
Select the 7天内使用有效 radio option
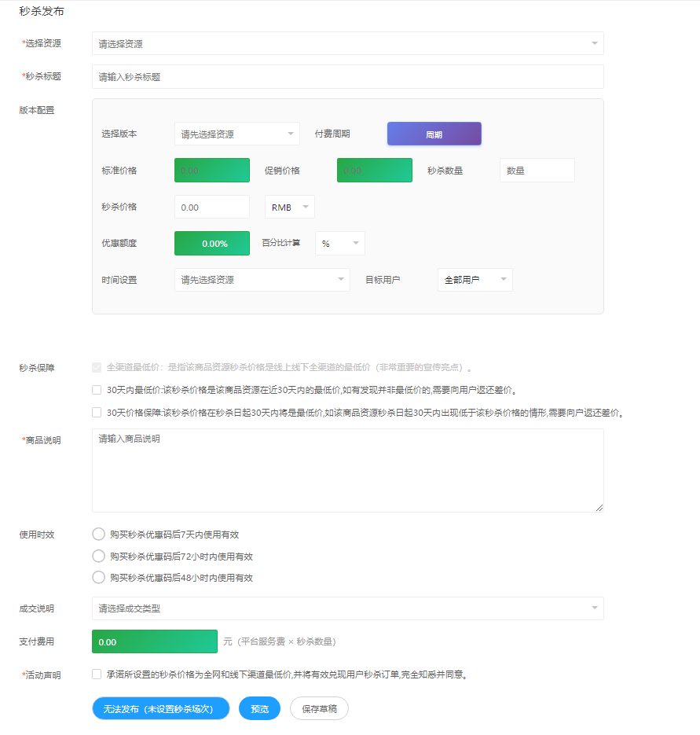[x=99, y=535]
